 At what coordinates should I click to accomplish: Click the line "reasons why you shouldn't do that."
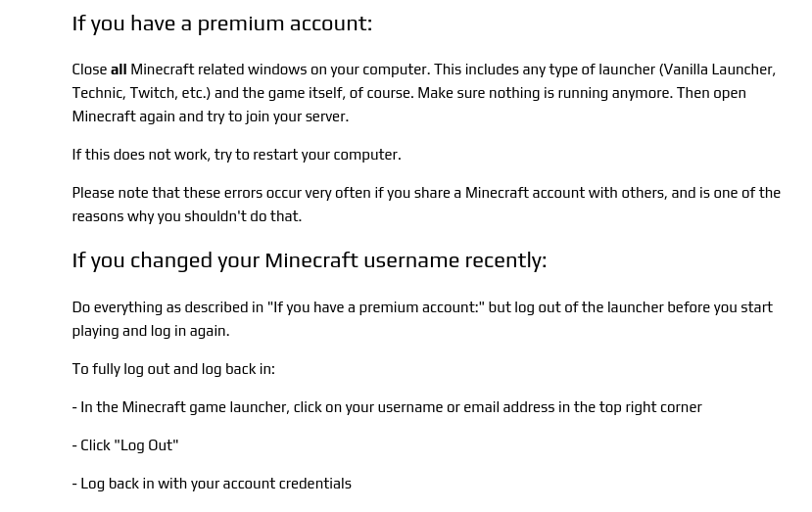tap(187, 216)
